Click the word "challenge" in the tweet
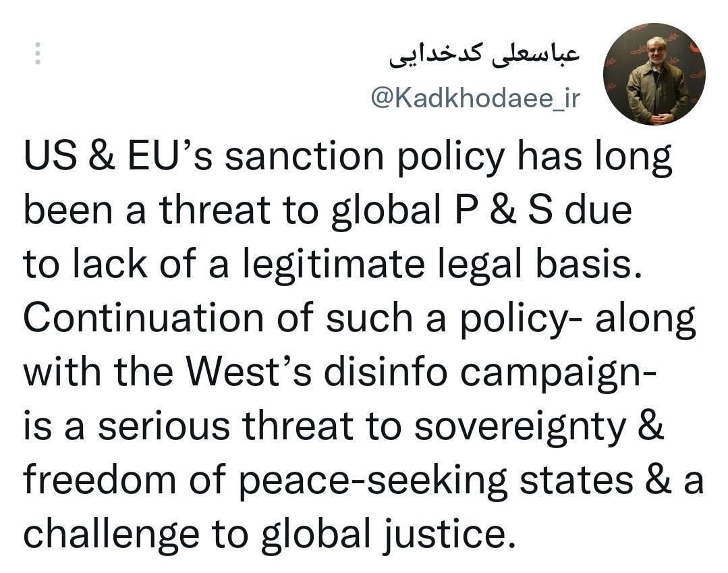The height and width of the screenshot is (573, 728). [111, 533]
